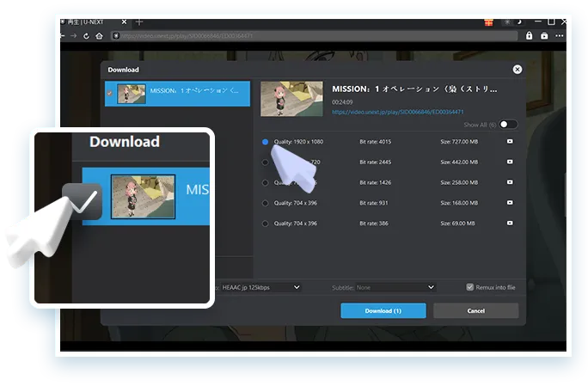This screenshot has width=588, height=386.
Task: Switch to dark theme with the moon icon
Action: (x=519, y=21)
